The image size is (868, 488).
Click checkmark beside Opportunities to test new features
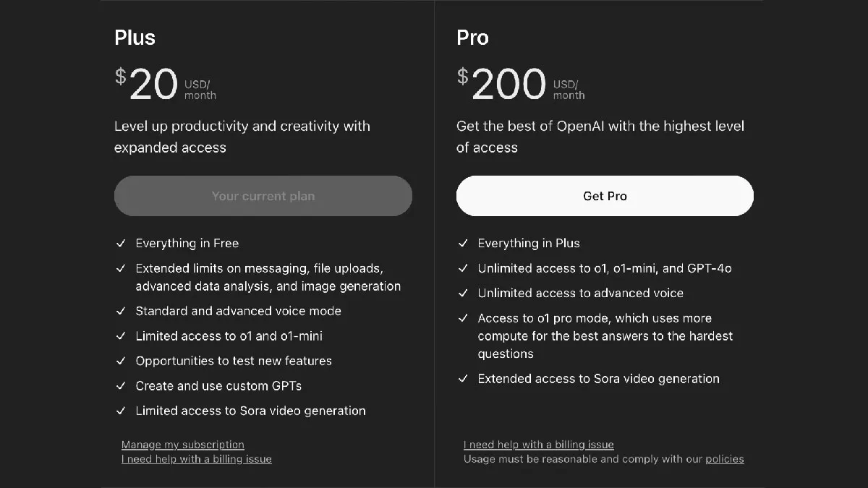[121, 361]
